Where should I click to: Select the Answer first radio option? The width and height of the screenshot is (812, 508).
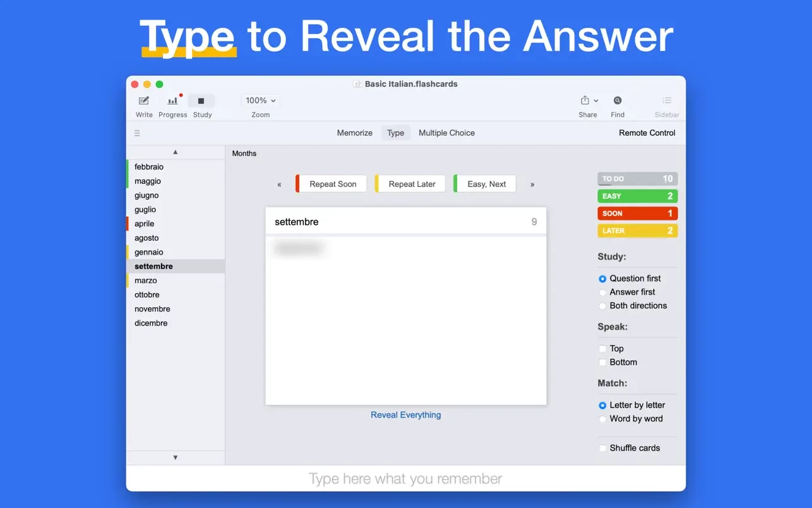602,293
